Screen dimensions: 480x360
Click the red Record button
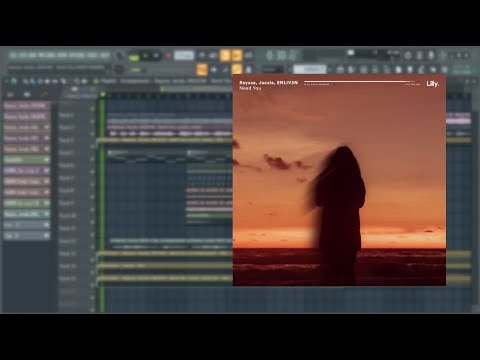point(168,56)
